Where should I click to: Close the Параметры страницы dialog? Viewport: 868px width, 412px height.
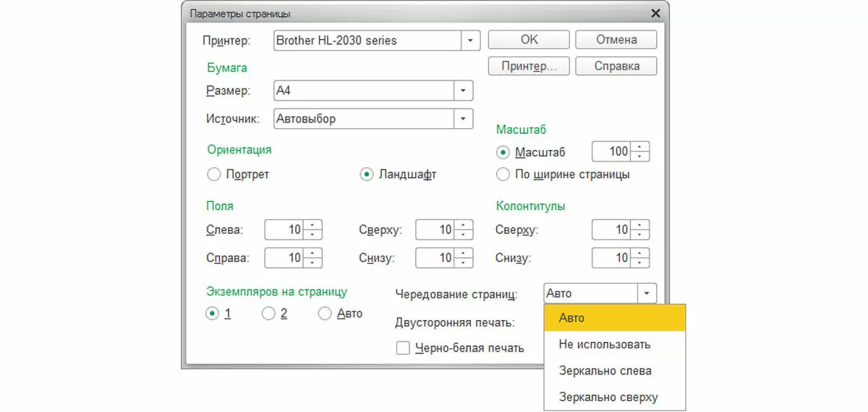[655, 13]
